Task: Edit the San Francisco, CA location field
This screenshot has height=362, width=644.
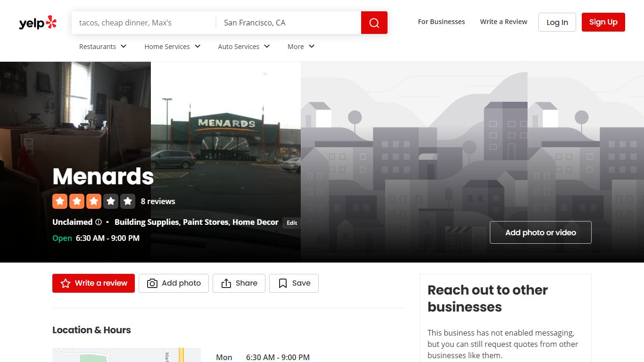Action: click(289, 23)
